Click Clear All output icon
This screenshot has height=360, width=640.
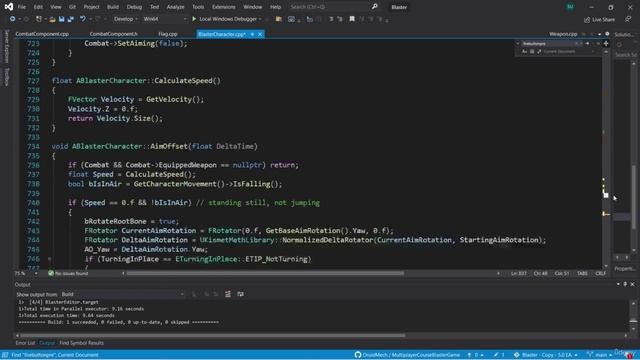click(x=228, y=294)
